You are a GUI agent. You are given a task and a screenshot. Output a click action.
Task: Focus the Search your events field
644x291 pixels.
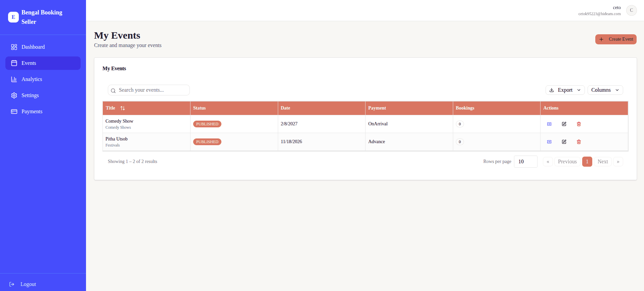[149, 90]
